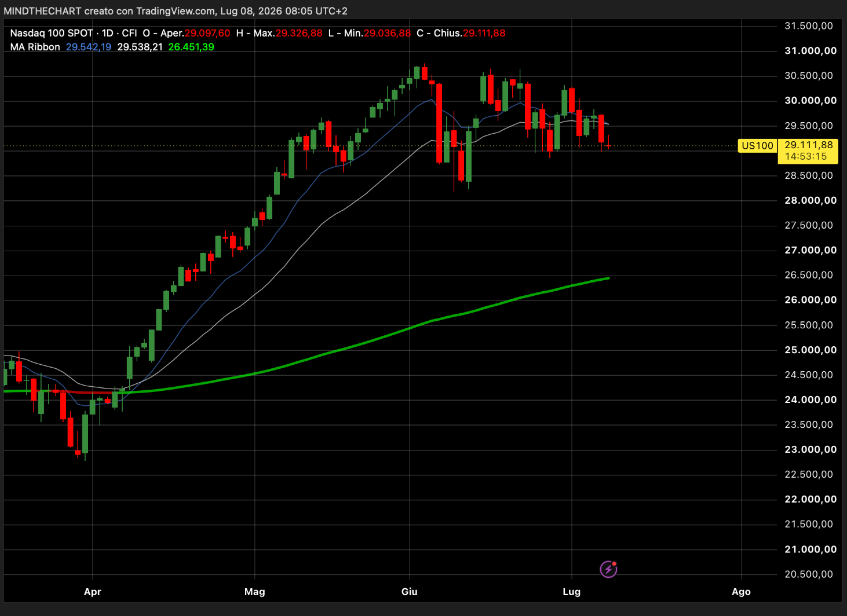Image resolution: width=847 pixels, height=616 pixels.
Task: Click the blue MA value 29.542,19
Action: (89, 47)
